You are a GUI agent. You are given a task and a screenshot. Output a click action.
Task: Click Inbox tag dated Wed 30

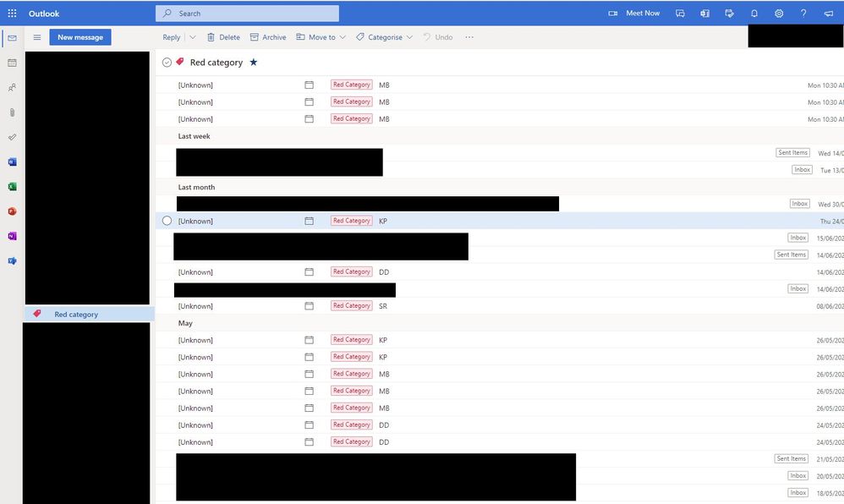(799, 204)
